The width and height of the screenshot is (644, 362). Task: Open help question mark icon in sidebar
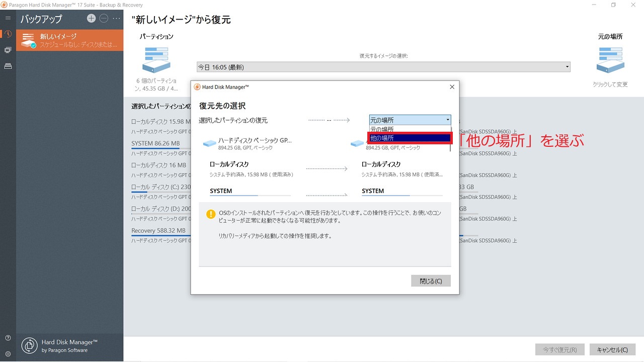[8, 338]
